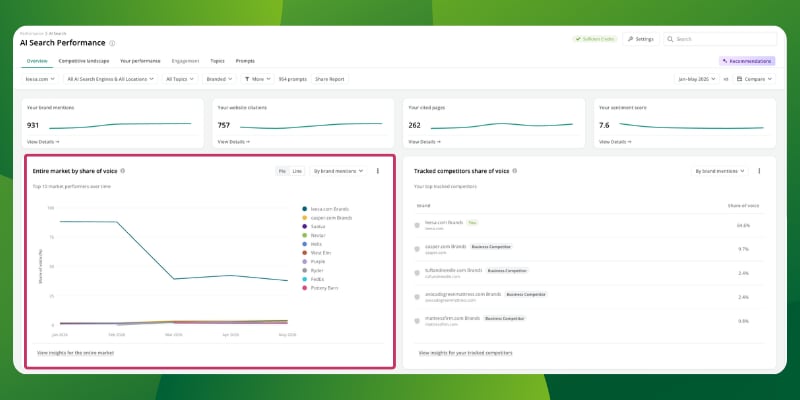Switch to Topics tab
The width and height of the screenshot is (800, 400).
point(217,61)
